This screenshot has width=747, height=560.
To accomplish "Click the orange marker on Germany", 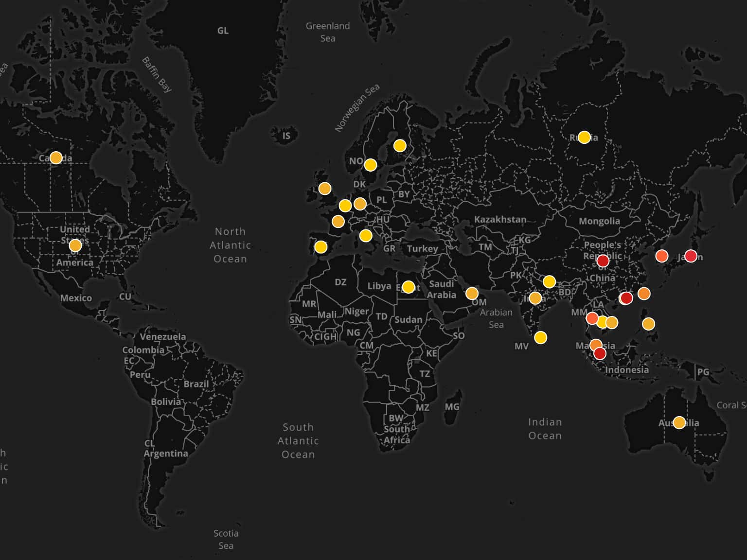I will click(x=360, y=204).
